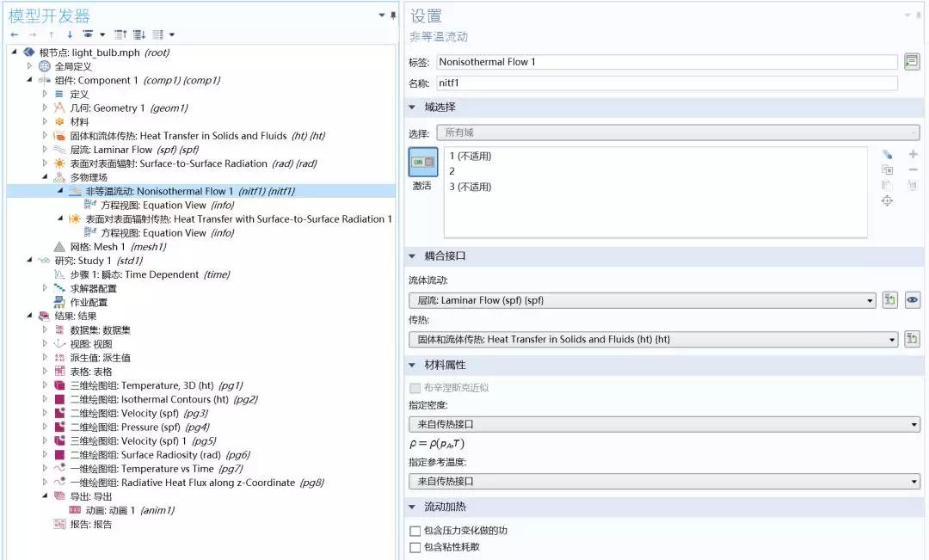
Task: Click the zoom to selection crosshair icon
Action: 887,200
